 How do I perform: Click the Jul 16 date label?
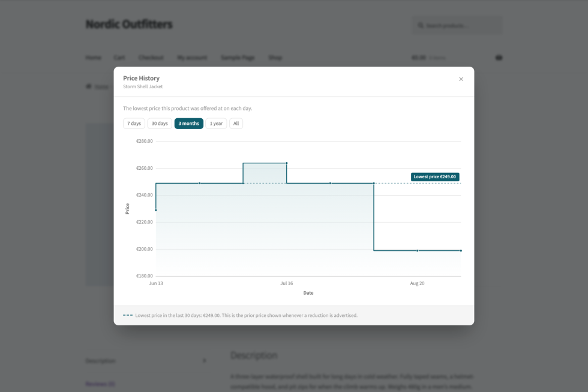(287, 283)
